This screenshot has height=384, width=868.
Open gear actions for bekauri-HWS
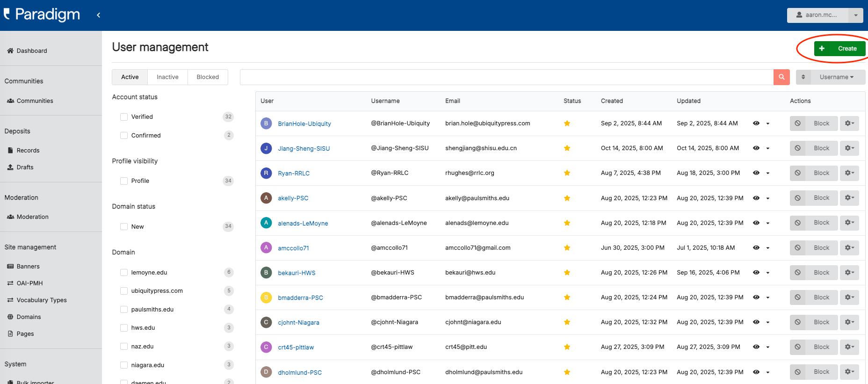click(849, 273)
